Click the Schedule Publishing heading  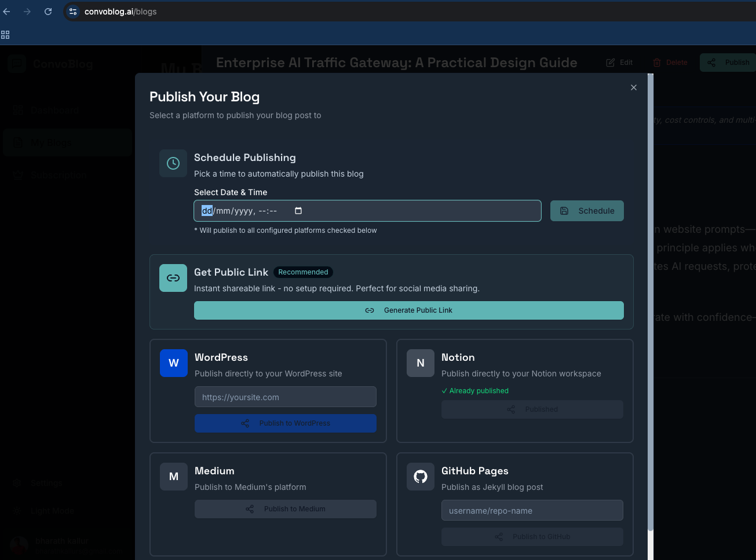click(x=245, y=158)
